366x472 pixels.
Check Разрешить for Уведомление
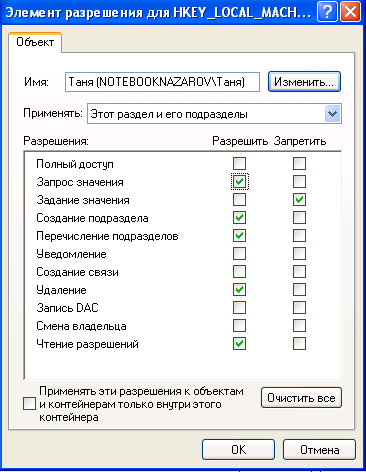click(x=239, y=254)
